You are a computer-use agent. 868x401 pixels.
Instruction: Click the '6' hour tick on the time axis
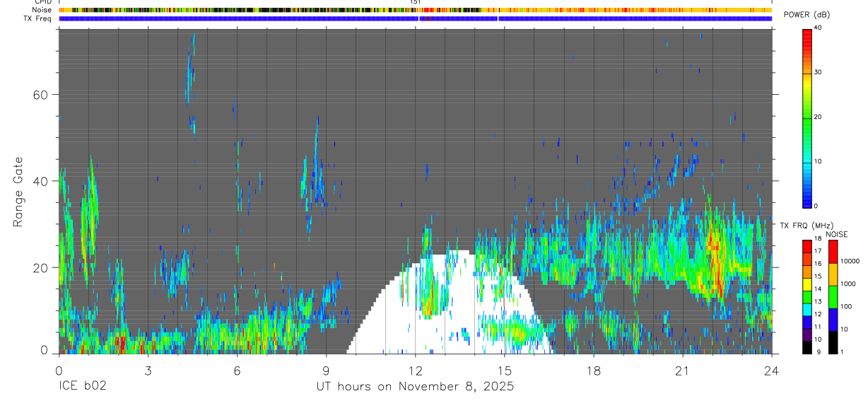237,370
